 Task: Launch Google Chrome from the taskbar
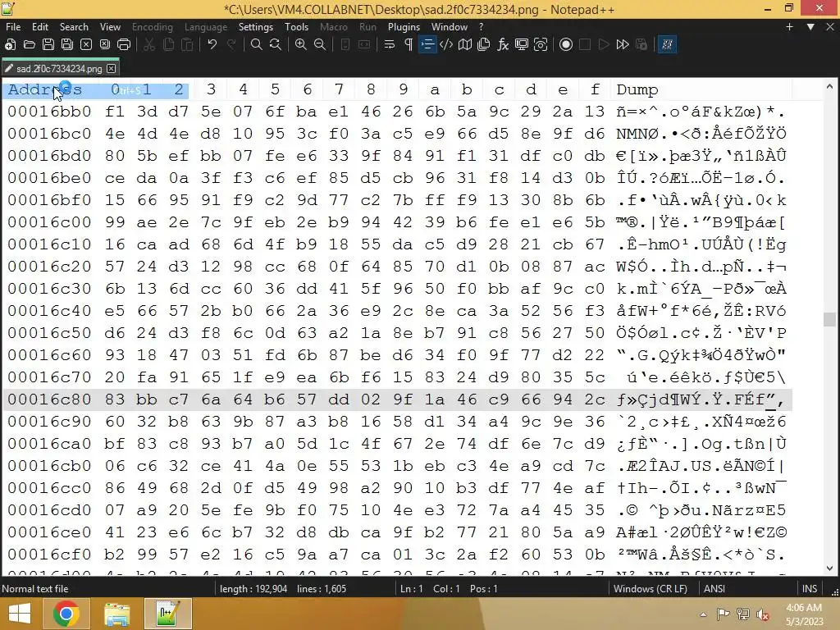[x=66, y=614]
